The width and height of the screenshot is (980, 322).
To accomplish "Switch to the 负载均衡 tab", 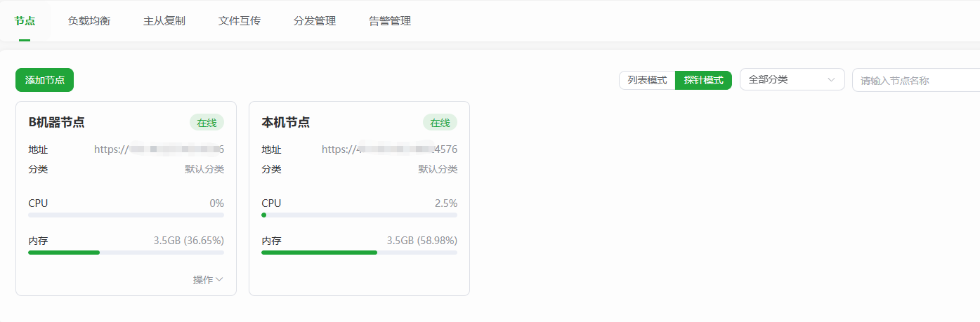I will pos(89,21).
